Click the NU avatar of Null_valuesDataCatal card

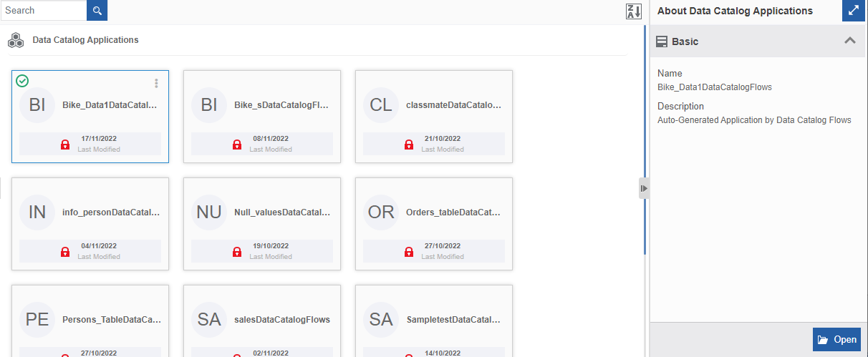[209, 212]
